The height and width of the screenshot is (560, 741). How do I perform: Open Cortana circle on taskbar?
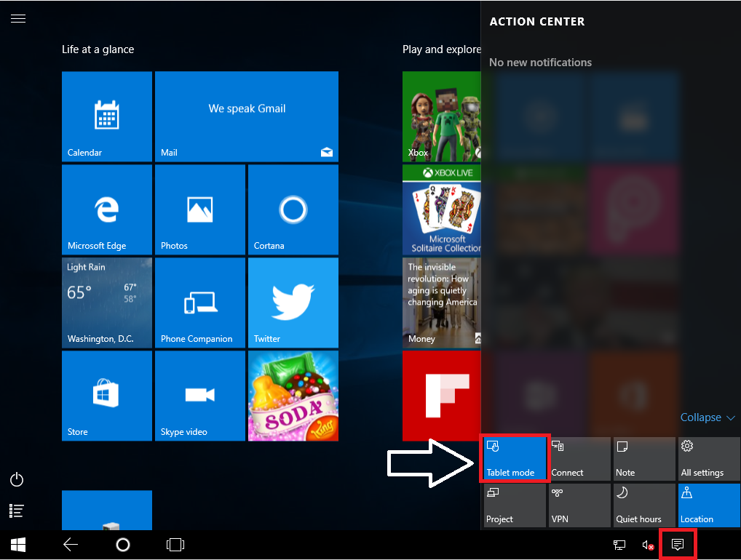point(123,545)
